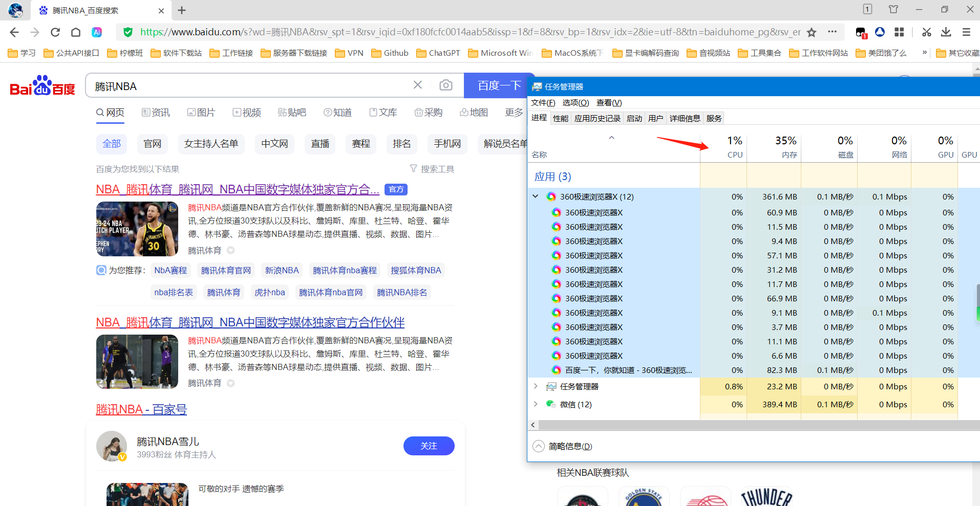
Task: Open the ChatGPT bookmark folder
Action: [x=438, y=53]
